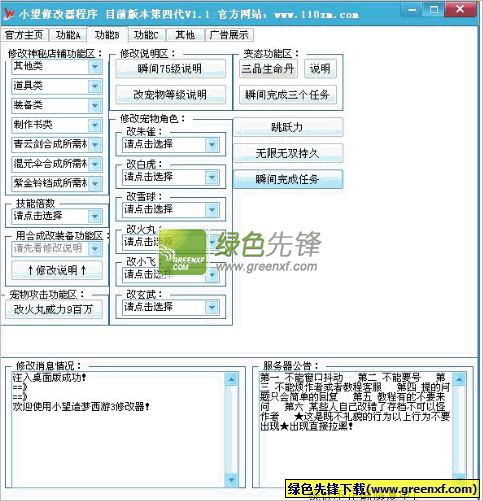Click the 跳跃力 button
Screen dimensions: 483x501
[288, 127]
